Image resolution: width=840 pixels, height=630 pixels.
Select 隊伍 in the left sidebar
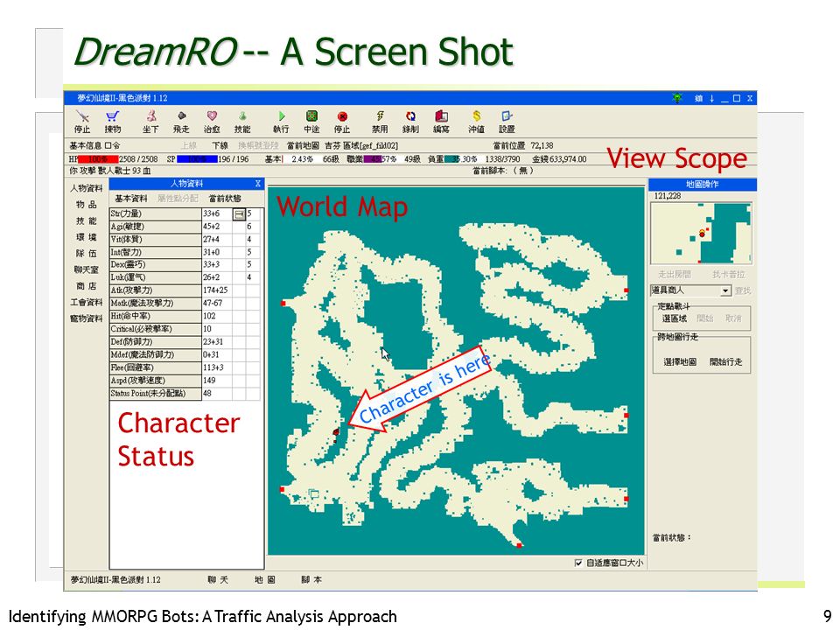click(x=87, y=254)
